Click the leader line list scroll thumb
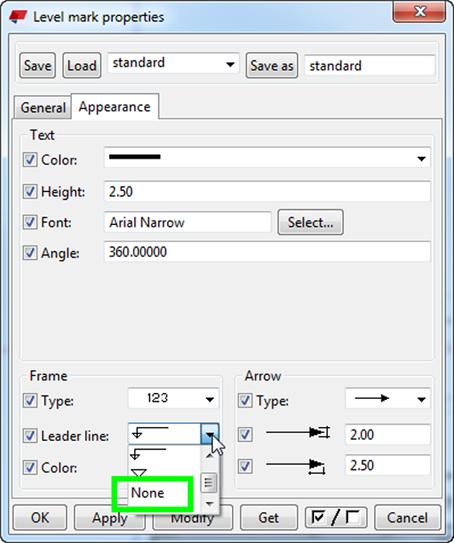This screenshot has height=543, width=454. coord(208,483)
